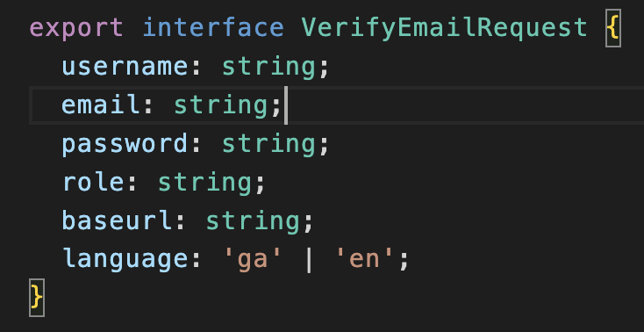Place cursor on 'email' property
Screen dimensions: 644x332
click(x=102, y=105)
